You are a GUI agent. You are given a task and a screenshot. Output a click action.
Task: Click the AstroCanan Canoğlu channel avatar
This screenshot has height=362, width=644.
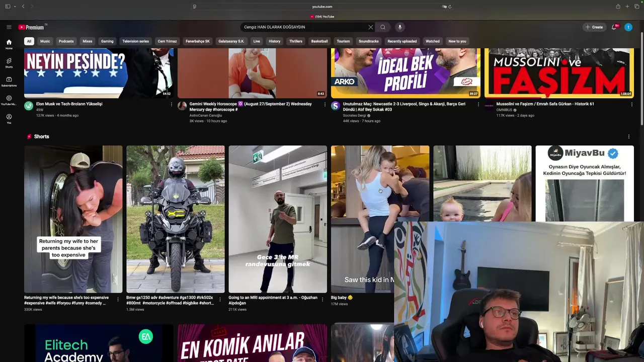(182, 106)
